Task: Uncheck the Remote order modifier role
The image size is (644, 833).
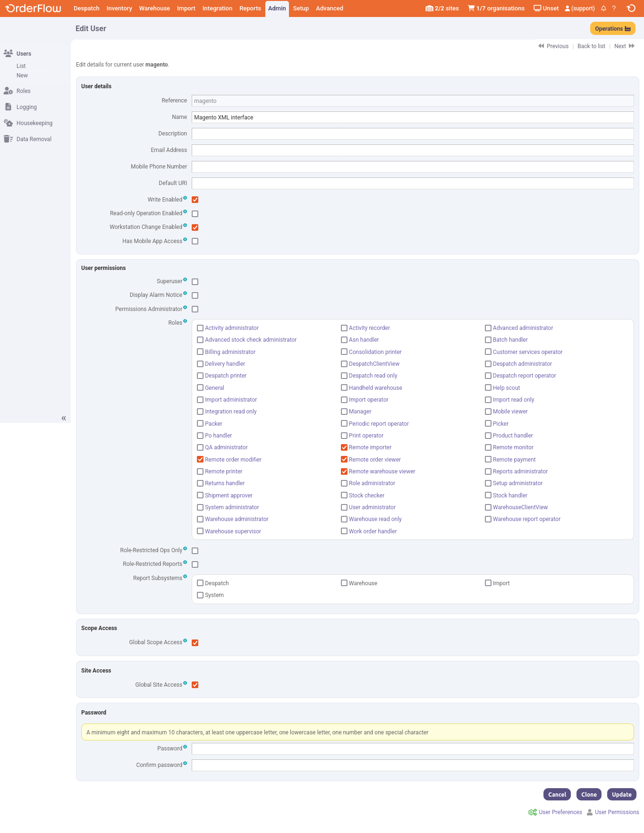Action: 200,459
